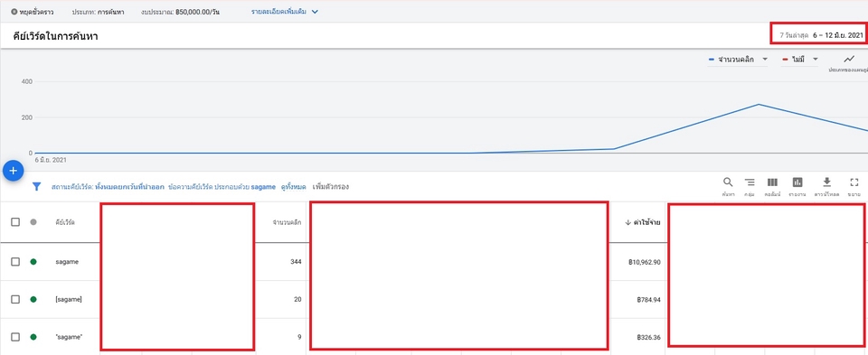Click the blue plus add button

click(14, 171)
